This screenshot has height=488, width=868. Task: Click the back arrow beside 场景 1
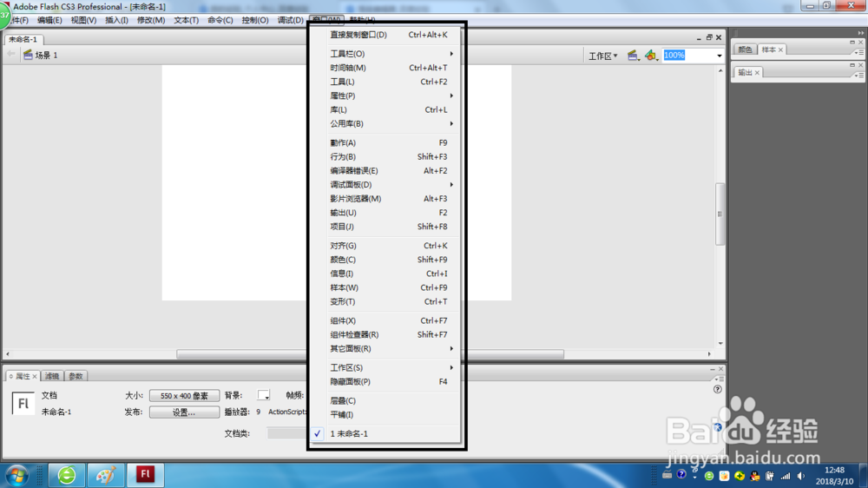pos(11,55)
